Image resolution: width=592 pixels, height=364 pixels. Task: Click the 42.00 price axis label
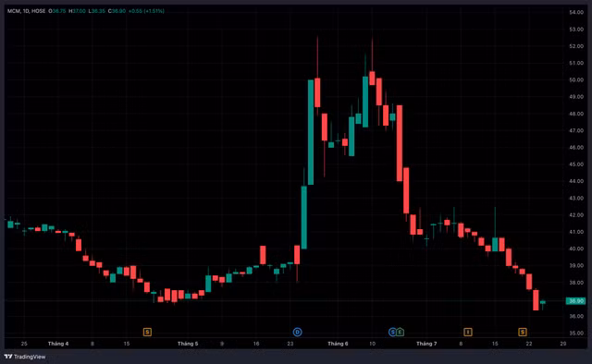[x=576, y=215]
